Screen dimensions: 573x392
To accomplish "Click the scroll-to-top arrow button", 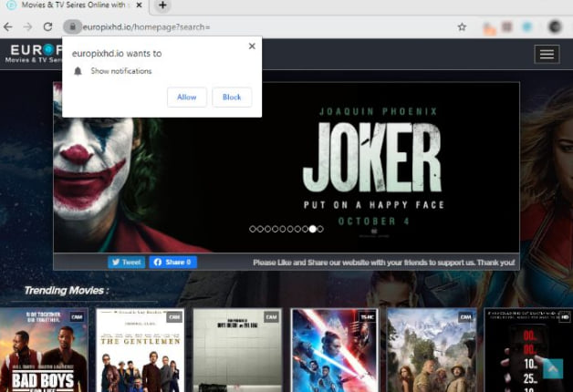I will [x=553, y=369].
